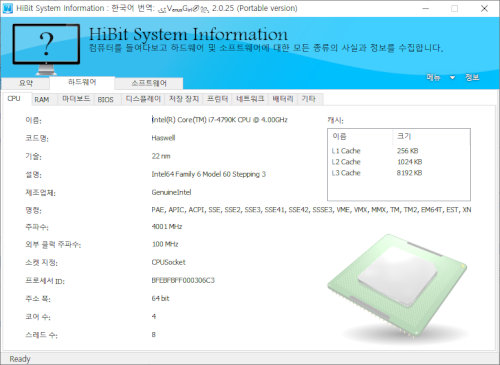The width and height of the screenshot is (500, 365).
Task: Click the 이름 column header in cache list
Action: [360, 136]
